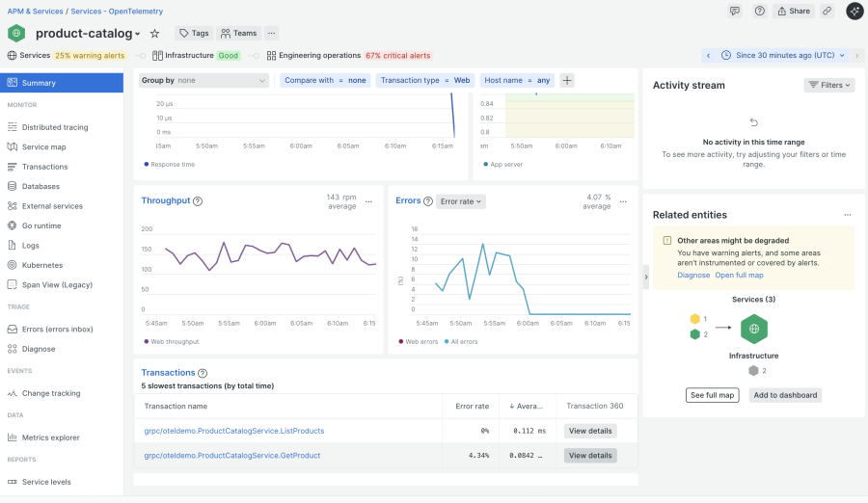The image size is (868, 503).
Task: Click the 25% warning alerts badge
Action: click(x=90, y=55)
